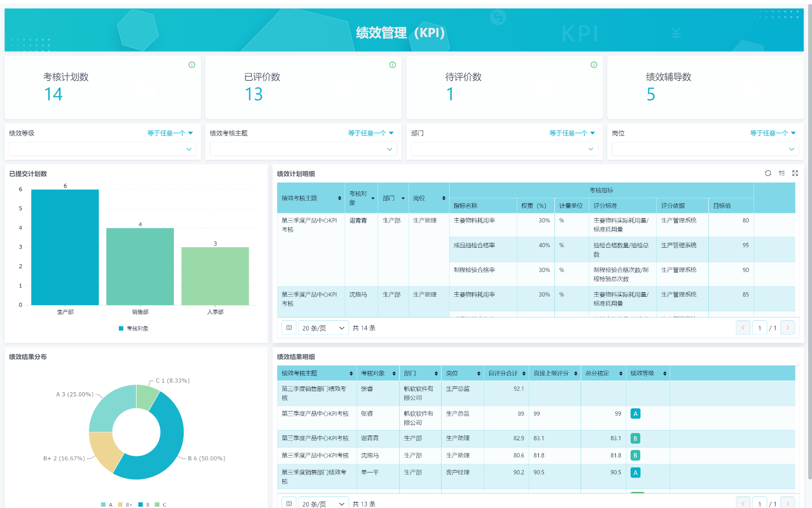Screen dimensions: 812x508
Task: Expand 绩效计划明细 panel to fullscreen
Action: (795, 173)
